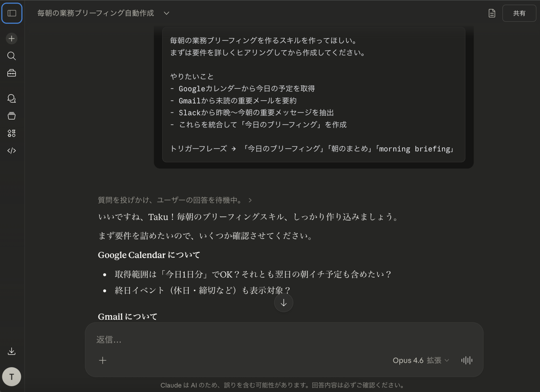Open Projects via the briefcase icon

[12, 73]
